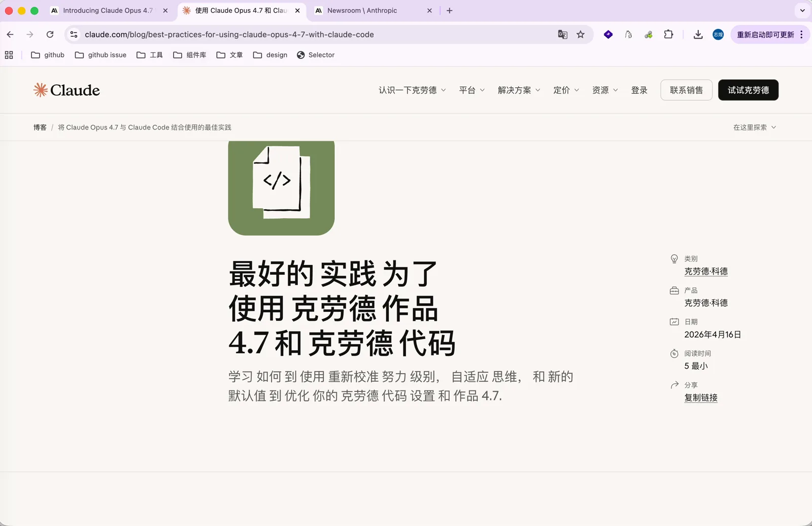Click the browser forward arrow
The height and width of the screenshot is (526, 812).
pyautogui.click(x=30, y=35)
